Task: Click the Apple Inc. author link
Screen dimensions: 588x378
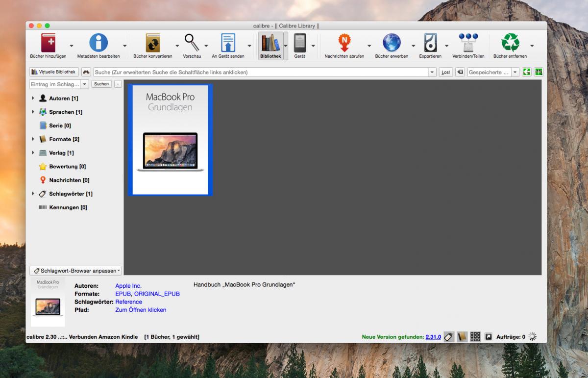Action: point(128,286)
